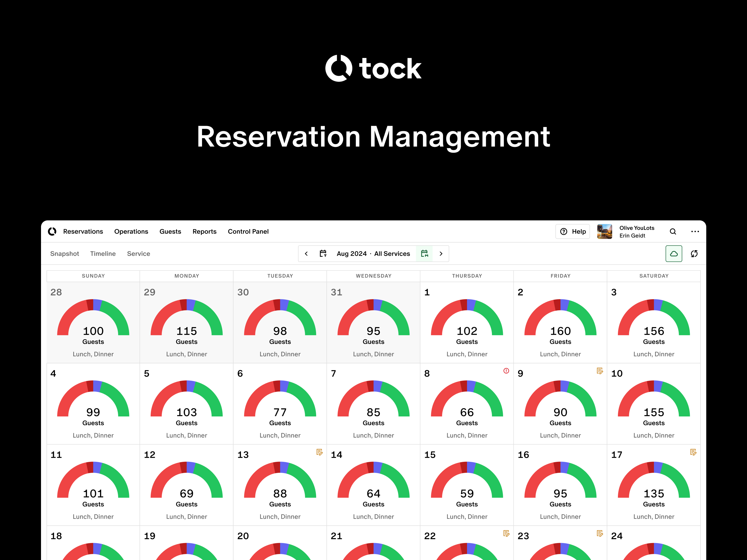
Task: Go to the previous month with left chevron
Action: (x=306, y=254)
